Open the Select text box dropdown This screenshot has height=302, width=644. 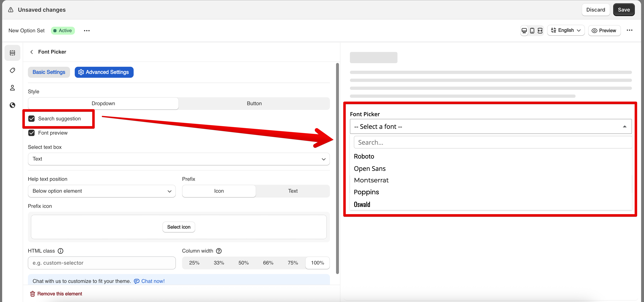click(x=178, y=159)
